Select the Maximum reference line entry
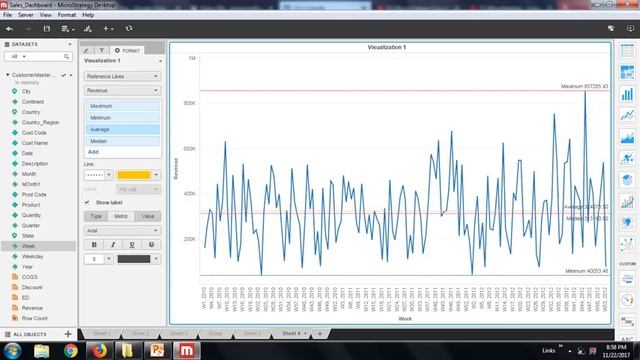This screenshot has width=640, height=360. click(123, 106)
